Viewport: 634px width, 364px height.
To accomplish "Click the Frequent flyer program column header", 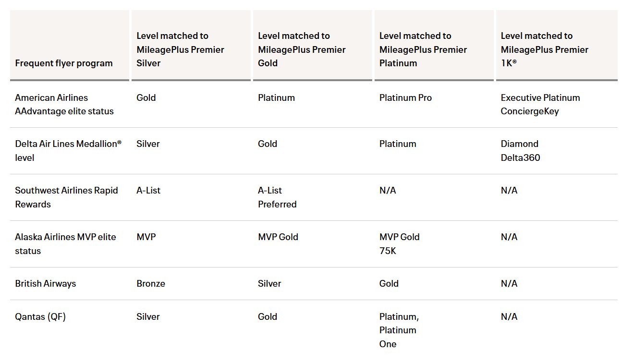I will click(x=64, y=63).
